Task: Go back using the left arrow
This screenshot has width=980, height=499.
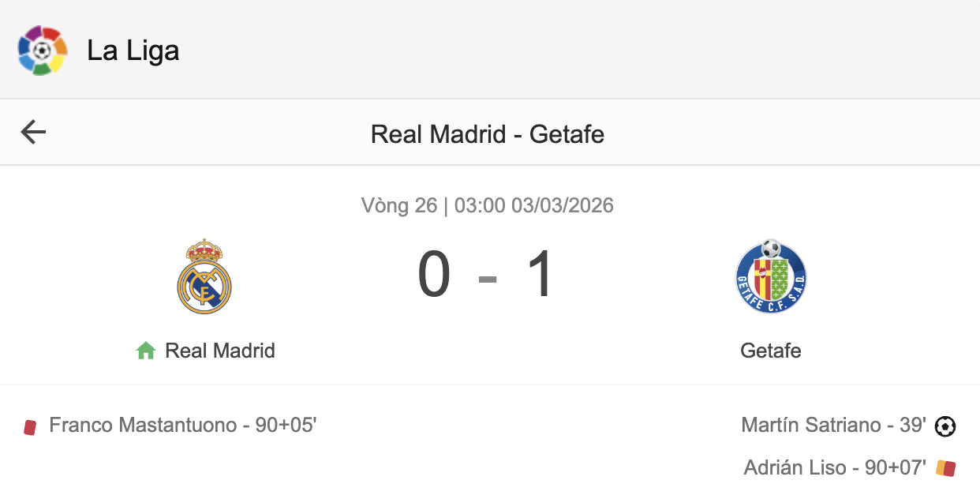Action: coord(33,133)
